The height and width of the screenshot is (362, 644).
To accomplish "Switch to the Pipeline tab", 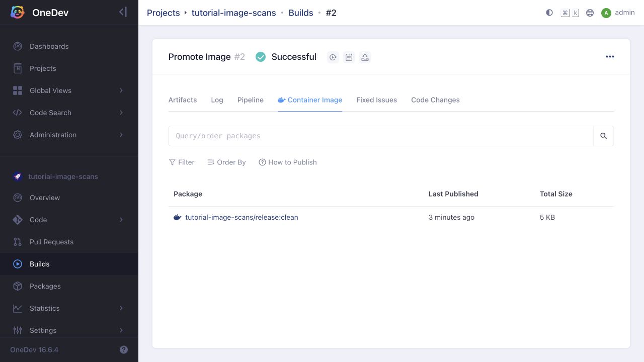I will (251, 100).
